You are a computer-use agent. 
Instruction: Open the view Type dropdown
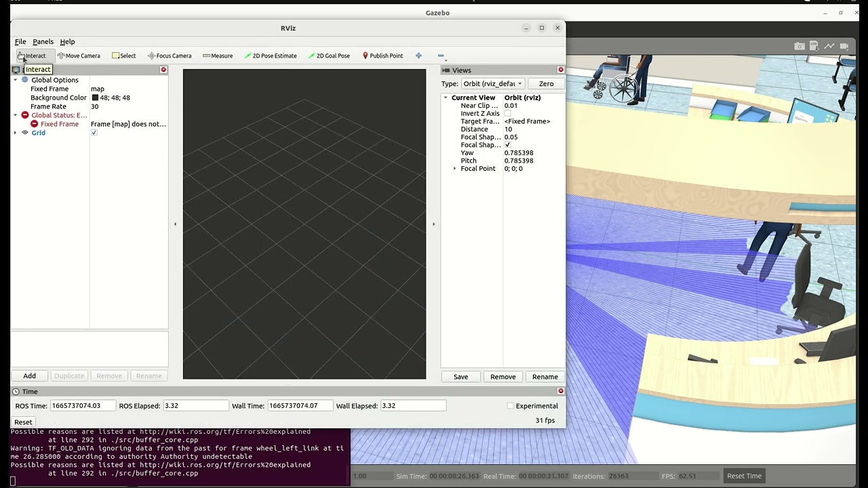pyautogui.click(x=492, y=83)
